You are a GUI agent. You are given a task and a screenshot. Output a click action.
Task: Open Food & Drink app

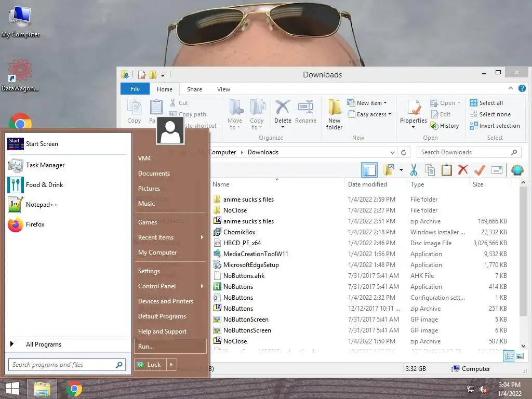[67, 185]
